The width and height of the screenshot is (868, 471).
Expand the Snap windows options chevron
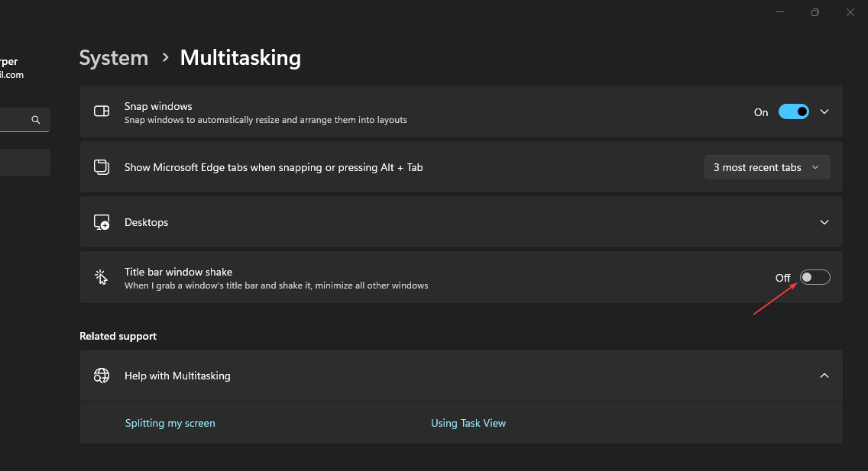[x=824, y=111]
